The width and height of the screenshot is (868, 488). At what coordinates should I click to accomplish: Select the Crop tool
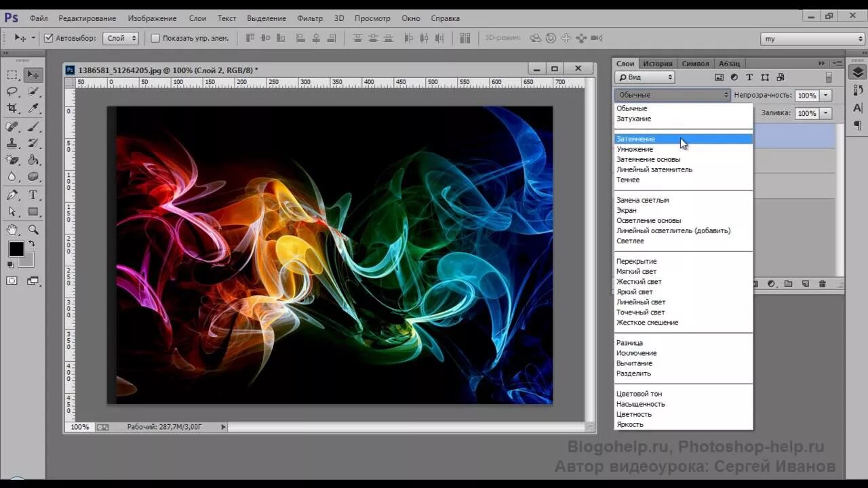pyautogui.click(x=12, y=108)
